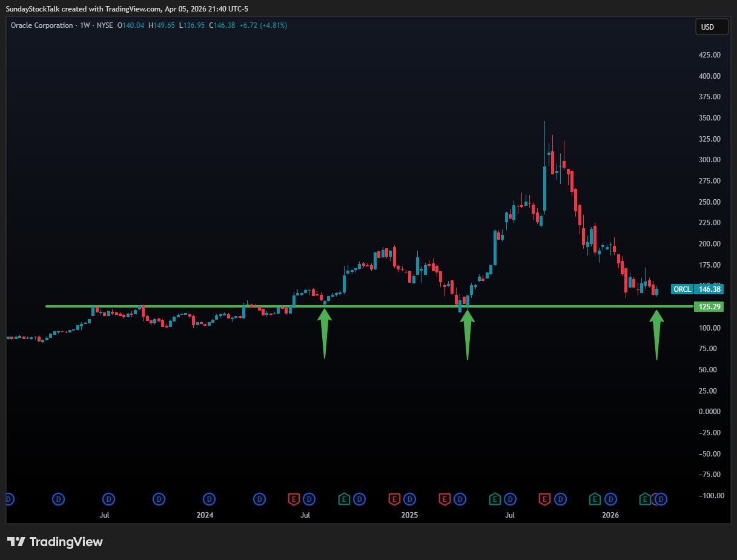This screenshot has width=737, height=560.
Task: Click the last green earnings marker after 2026
Action: click(x=646, y=499)
